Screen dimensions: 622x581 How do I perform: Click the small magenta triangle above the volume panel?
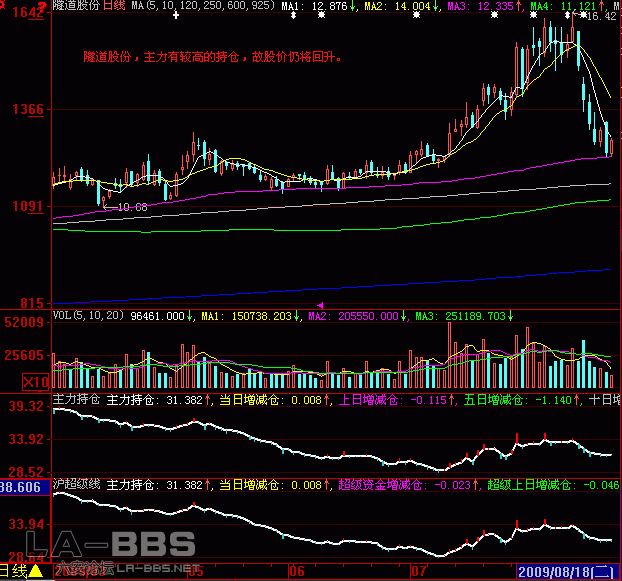[x=321, y=303]
